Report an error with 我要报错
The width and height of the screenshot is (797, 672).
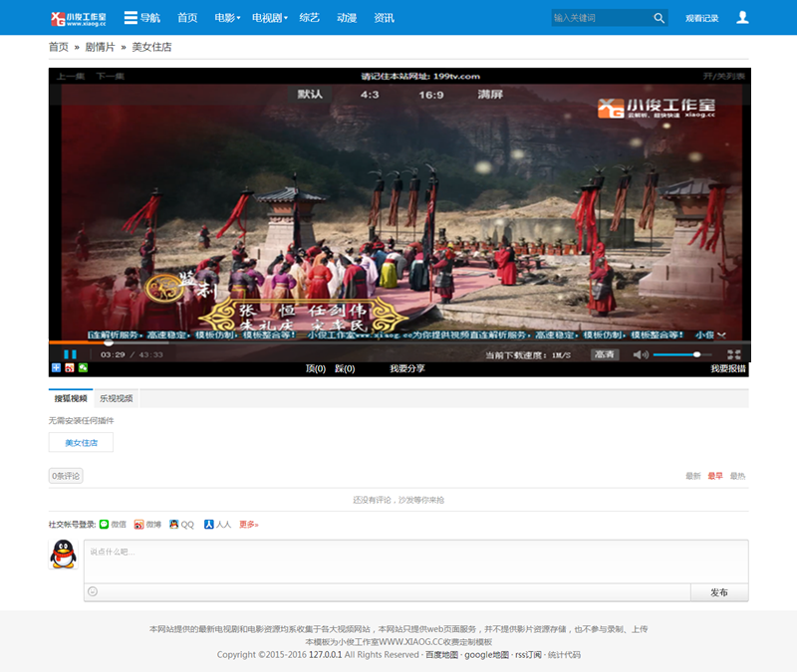coord(728,368)
